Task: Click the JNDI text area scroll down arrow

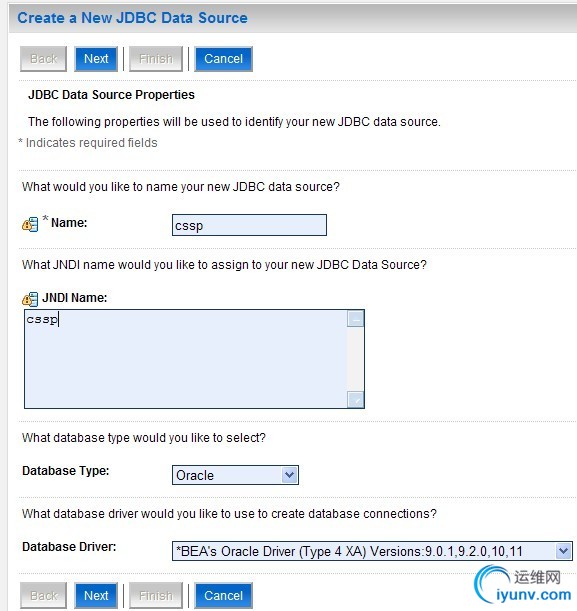Action: coord(355,399)
